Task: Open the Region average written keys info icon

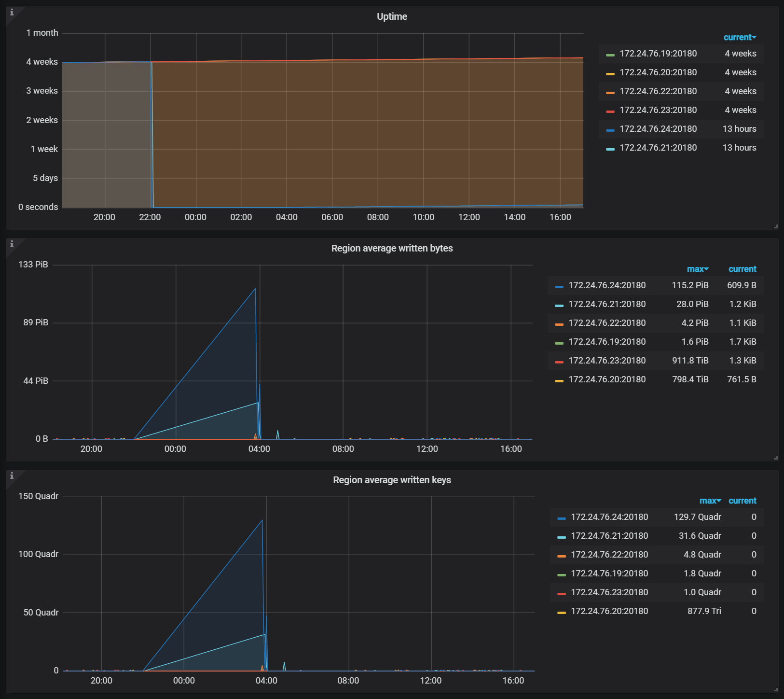Action: pyautogui.click(x=12, y=476)
